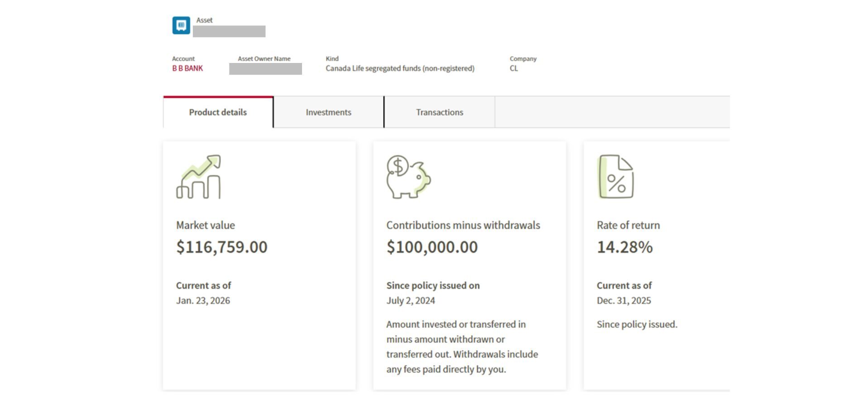Click the redacted Asset Owner Name value
The height and width of the screenshot is (419, 868).
(265, 69)
